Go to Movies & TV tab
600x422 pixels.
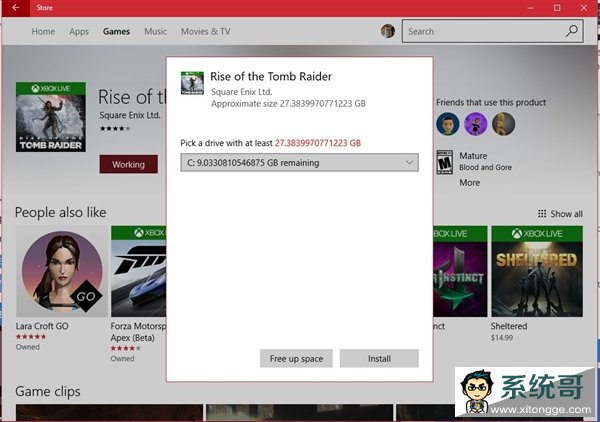click(205, 31)
